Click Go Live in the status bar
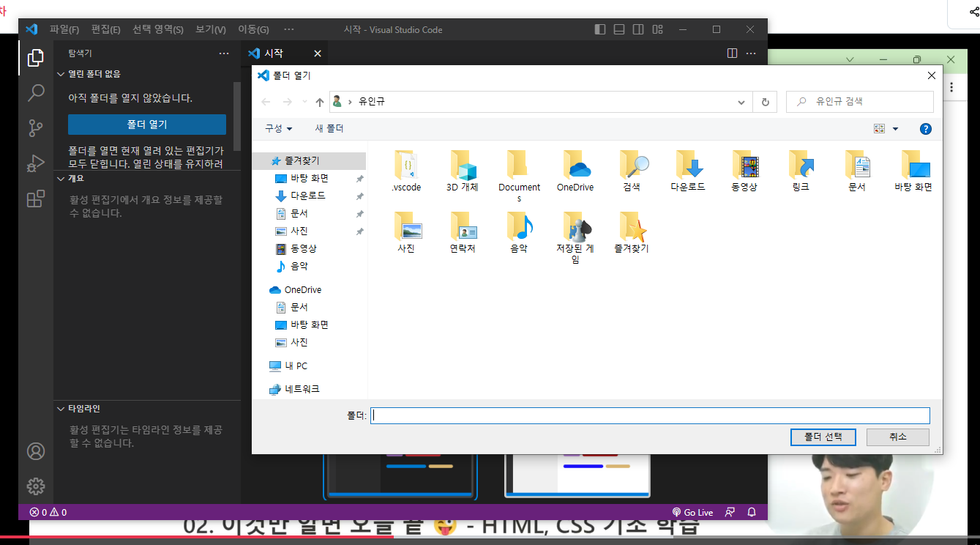Viewport: 980px width, 545px height. pyautogui.click(x=692, y=512)
